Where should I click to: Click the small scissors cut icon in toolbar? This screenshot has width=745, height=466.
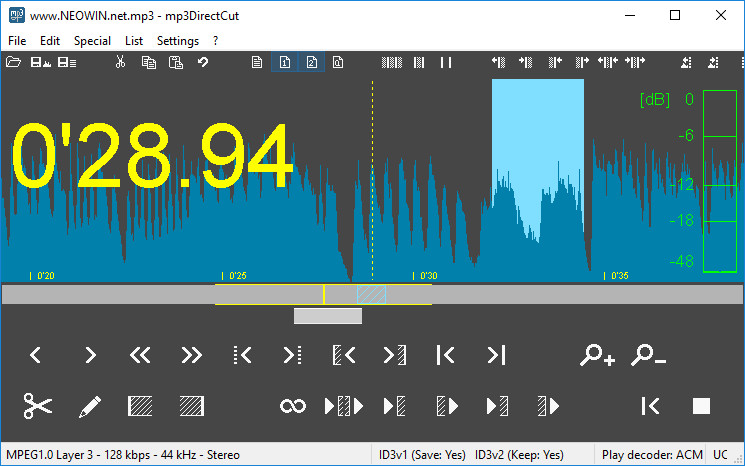pos(120,63)
